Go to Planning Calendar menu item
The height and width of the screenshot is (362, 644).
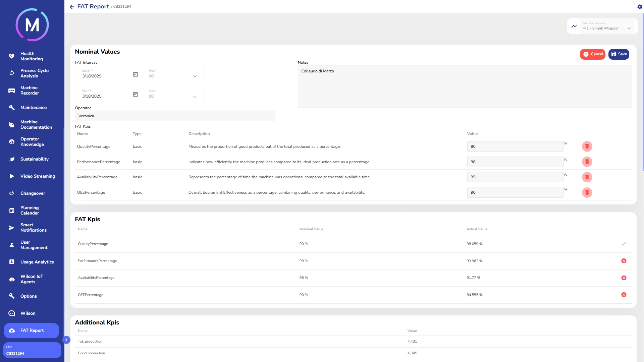[x=30, y=210]
